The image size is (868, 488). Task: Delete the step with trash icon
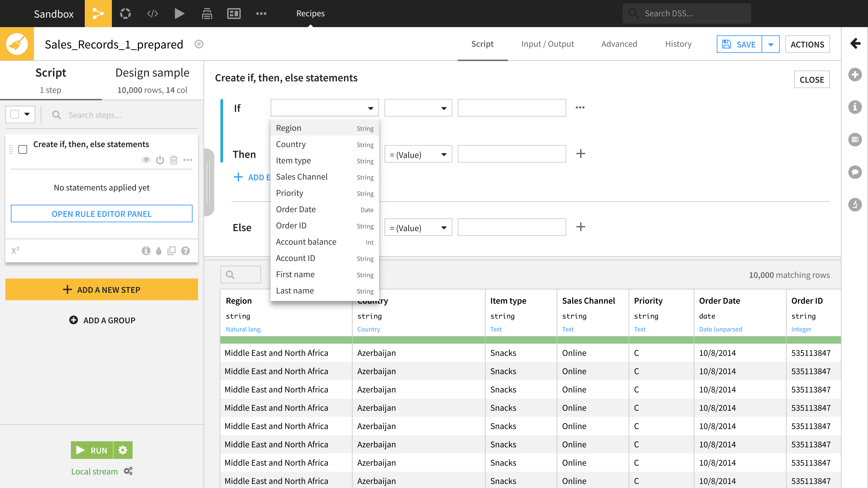coord(174,160)
